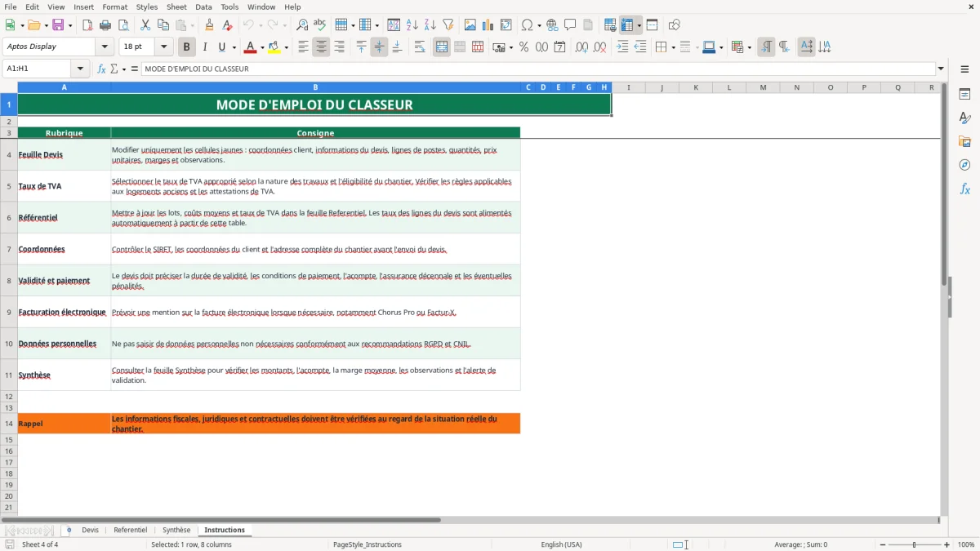Apply the yellow highlighting color swatch
The image size is (980, 551).
click(x=274, y=47)
